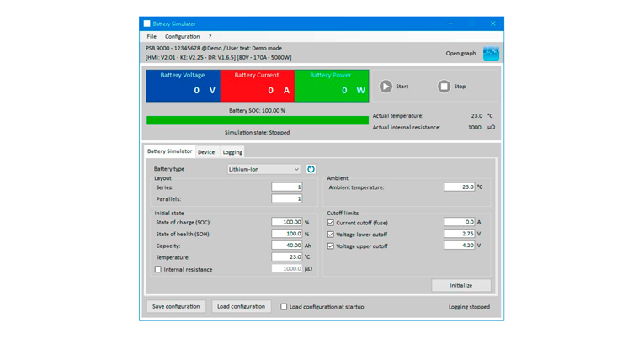Toggle Current cutoff (fuse) checkbox

click(x=331, y=223)
